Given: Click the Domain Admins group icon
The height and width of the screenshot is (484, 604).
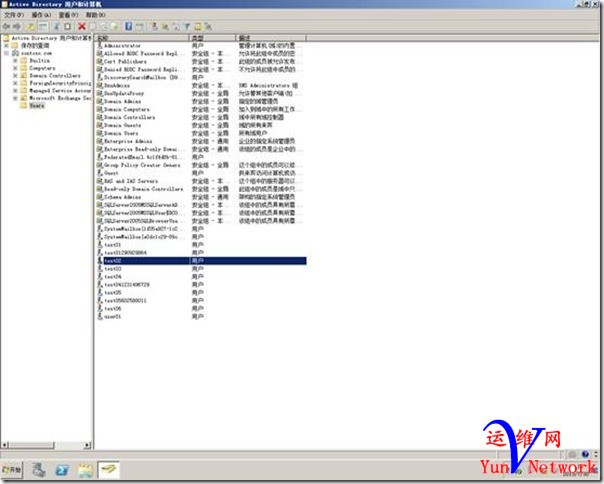Looking at the screenshot, I should [x=100, y=101].
